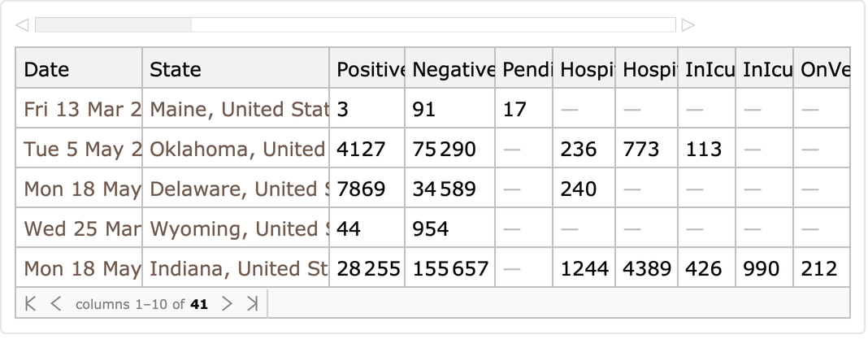Select the Pending column header

tap(524, 70)
